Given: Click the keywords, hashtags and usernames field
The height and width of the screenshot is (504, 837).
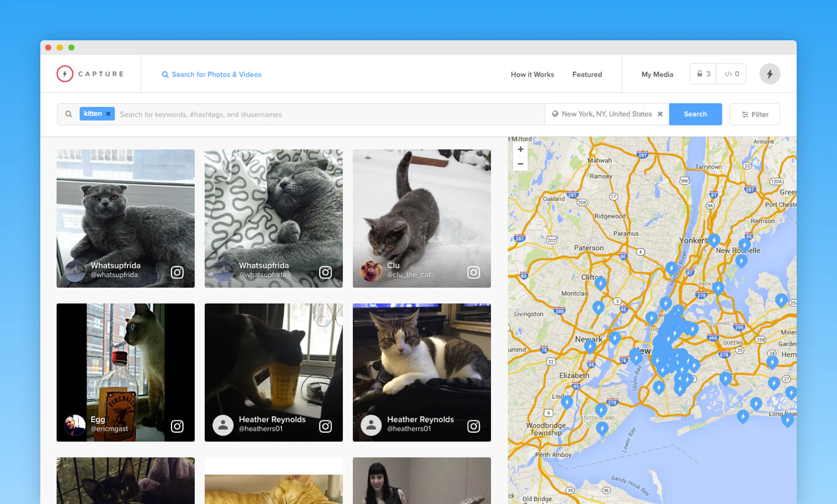Looking at the screenshot, I should 330,114.
